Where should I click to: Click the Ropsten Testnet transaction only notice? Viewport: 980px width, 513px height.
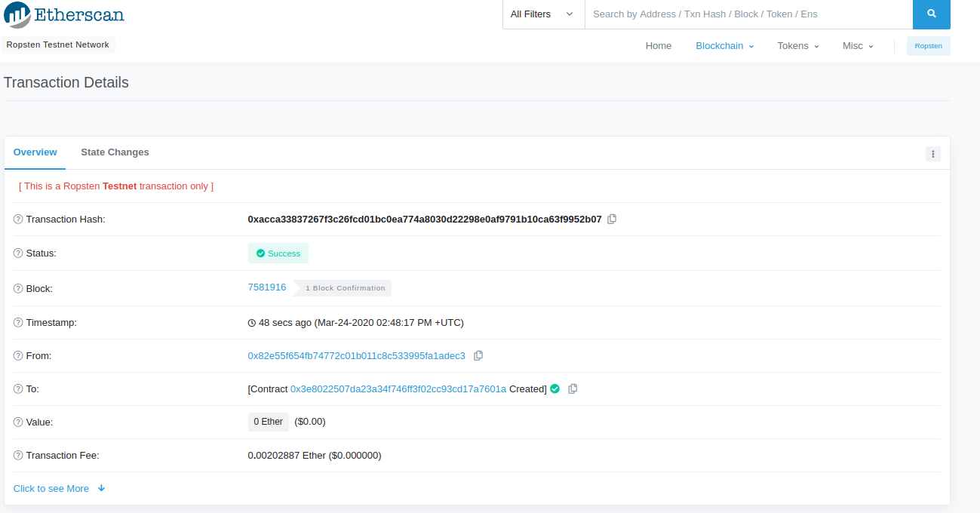point(116,186)
